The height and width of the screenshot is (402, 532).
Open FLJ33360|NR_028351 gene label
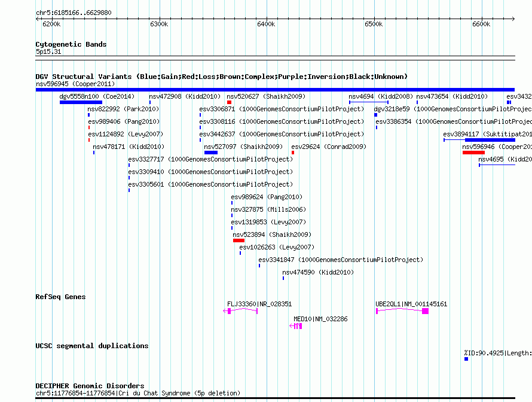coord(259,304)
